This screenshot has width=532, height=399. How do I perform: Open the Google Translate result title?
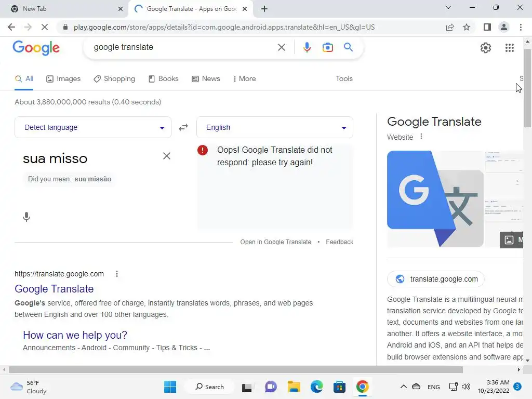point(54,289)
